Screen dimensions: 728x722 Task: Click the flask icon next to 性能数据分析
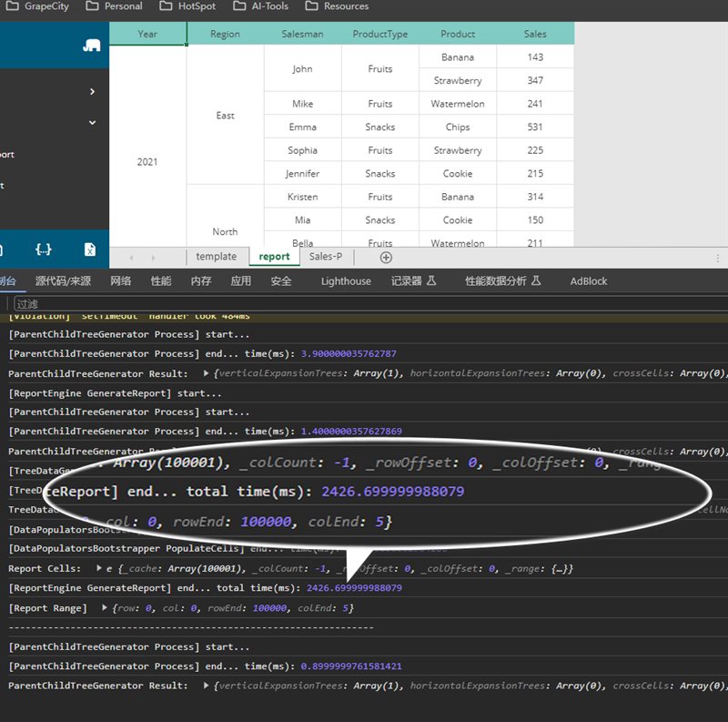click(x=536, y=280)
